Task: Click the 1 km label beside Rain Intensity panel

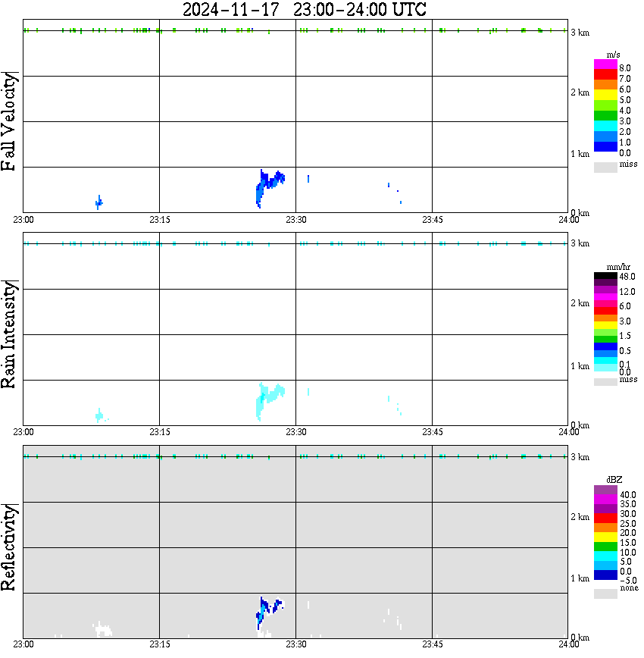Action: 580,366
